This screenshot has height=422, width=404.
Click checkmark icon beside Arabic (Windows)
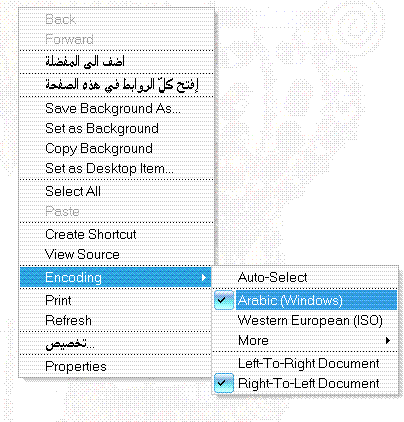[x=223, y=300]
